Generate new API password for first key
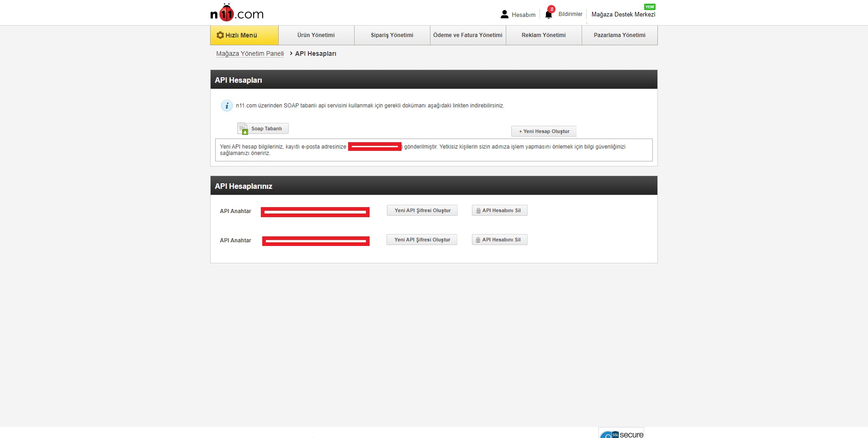868x438 pixels. [422, 210]
